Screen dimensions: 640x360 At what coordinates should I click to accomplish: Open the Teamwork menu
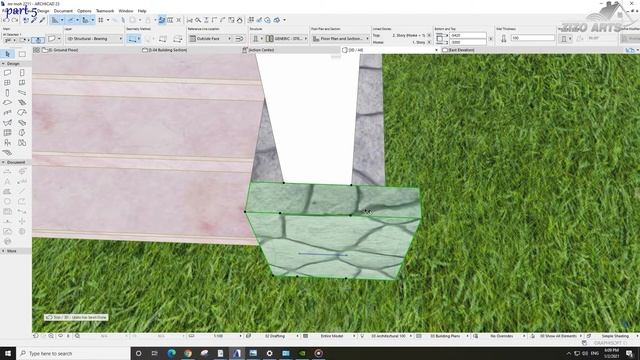tap(105, 11)
